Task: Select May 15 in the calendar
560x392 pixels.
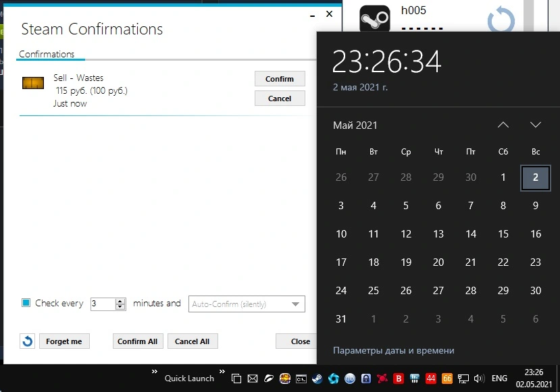Action: coord(503,234)
